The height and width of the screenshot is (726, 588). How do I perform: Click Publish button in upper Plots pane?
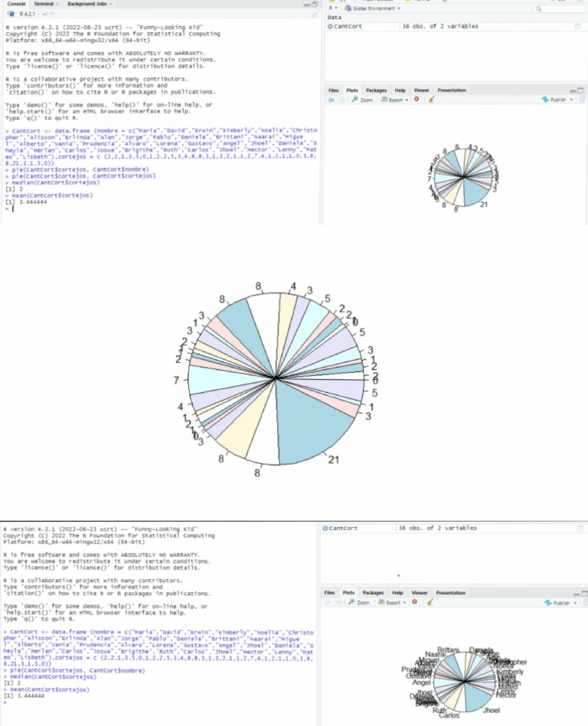click(x=554, y=100)
